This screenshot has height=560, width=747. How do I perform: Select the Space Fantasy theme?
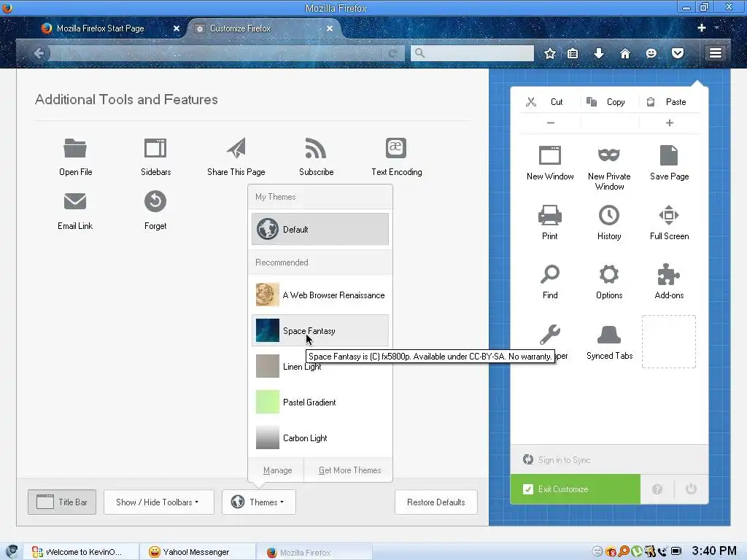(x=320, y=330)
